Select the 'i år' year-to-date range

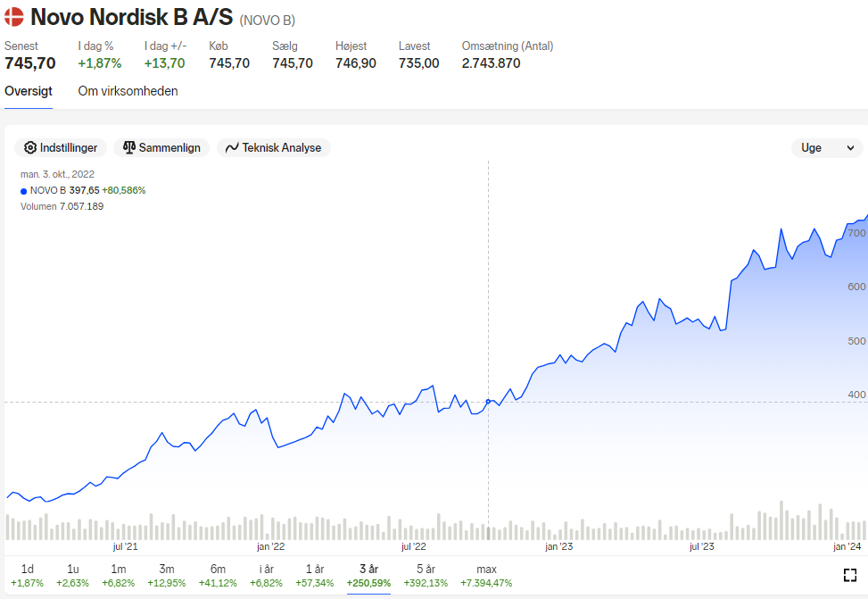pyautogui.click(x=266, y=576)
